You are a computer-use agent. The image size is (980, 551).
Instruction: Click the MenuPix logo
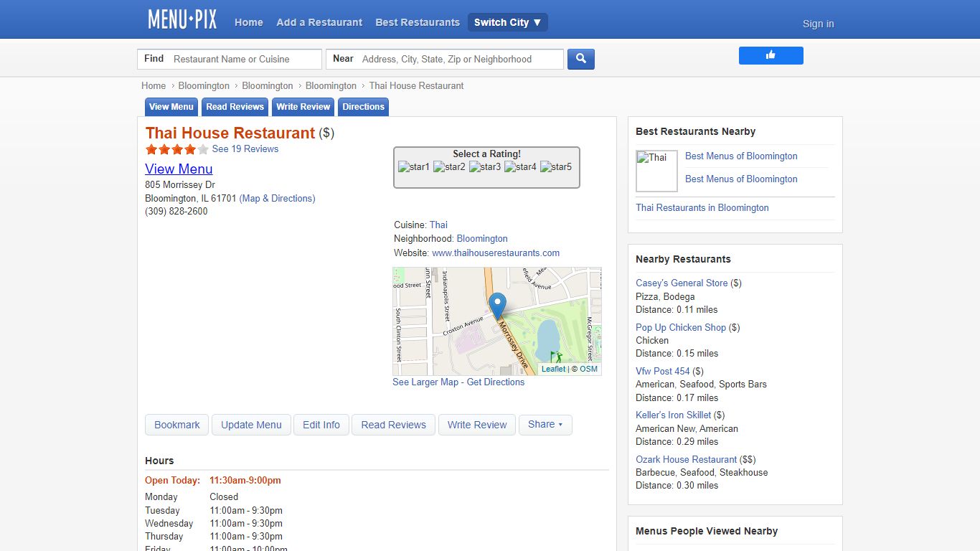pyautogui.click(x=182, y=19)
